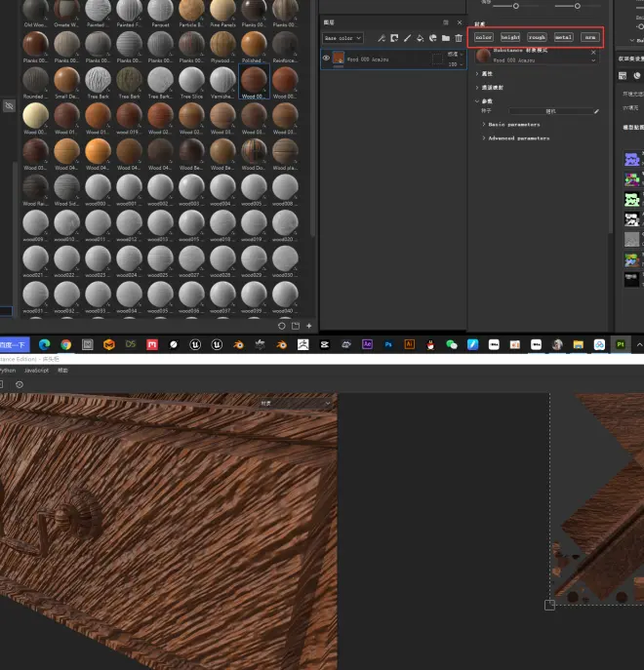Click the 百度一下 button on taskbar
This screenshot has width=644, height=670.
15,344
